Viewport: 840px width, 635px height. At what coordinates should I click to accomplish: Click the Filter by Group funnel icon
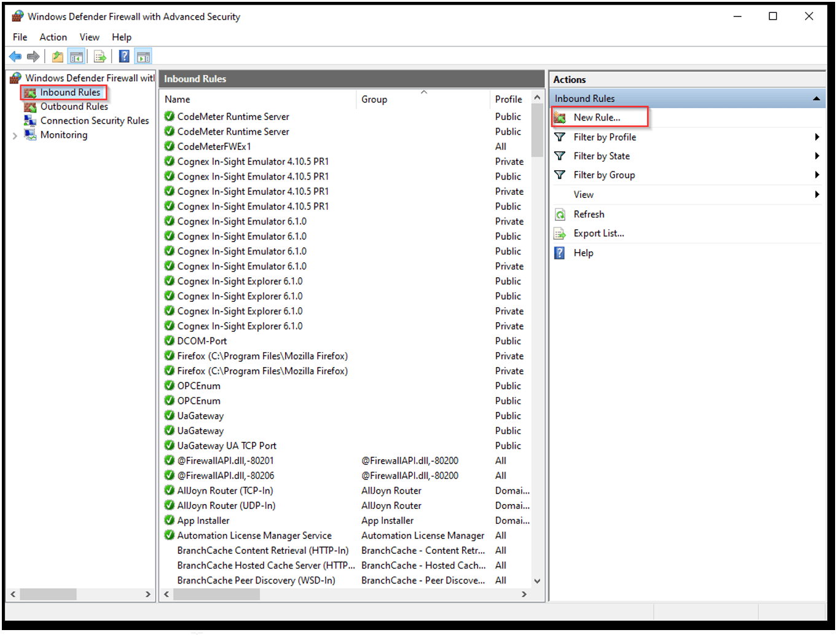pos(560,175)
